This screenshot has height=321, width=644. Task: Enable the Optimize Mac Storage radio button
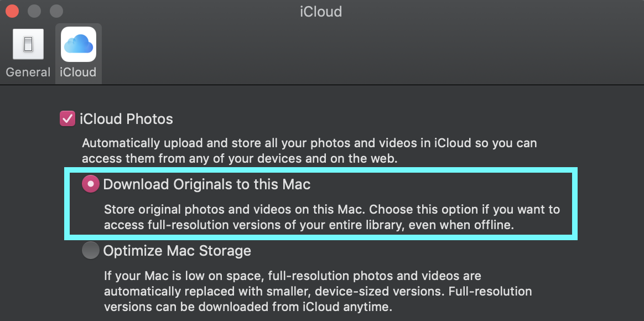[x=90, y=250]
